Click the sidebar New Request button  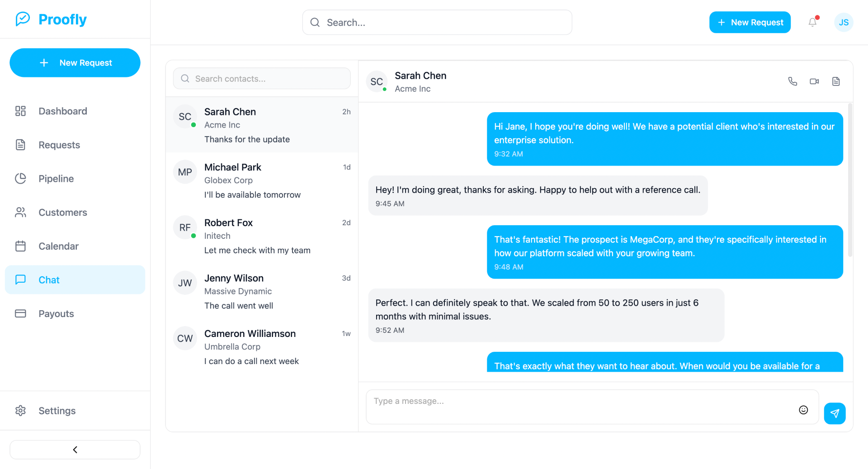75,63
